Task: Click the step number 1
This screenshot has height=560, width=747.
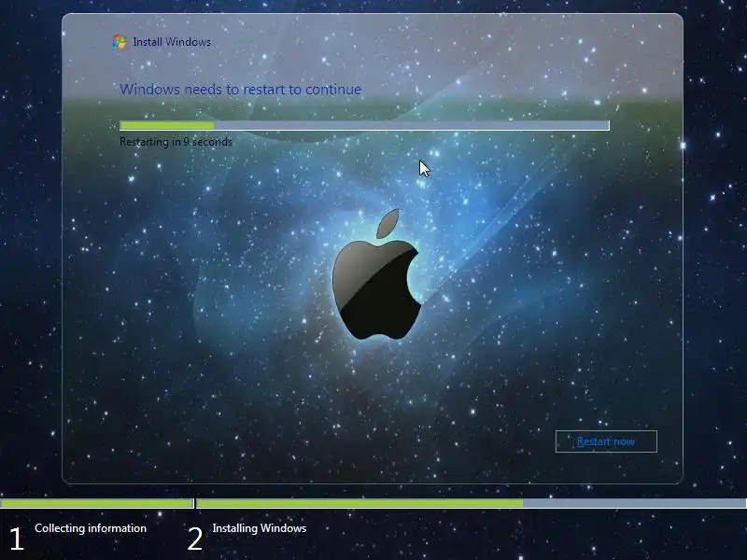Action: [16, 539]
